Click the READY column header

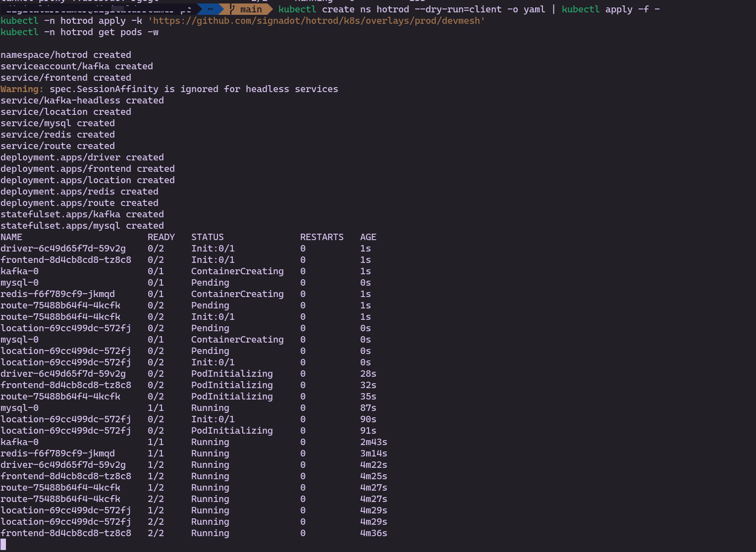[161, 237]
